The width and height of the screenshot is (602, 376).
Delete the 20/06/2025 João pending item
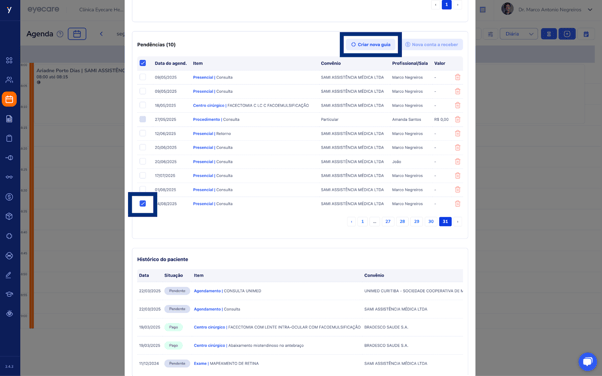(457, 162)
